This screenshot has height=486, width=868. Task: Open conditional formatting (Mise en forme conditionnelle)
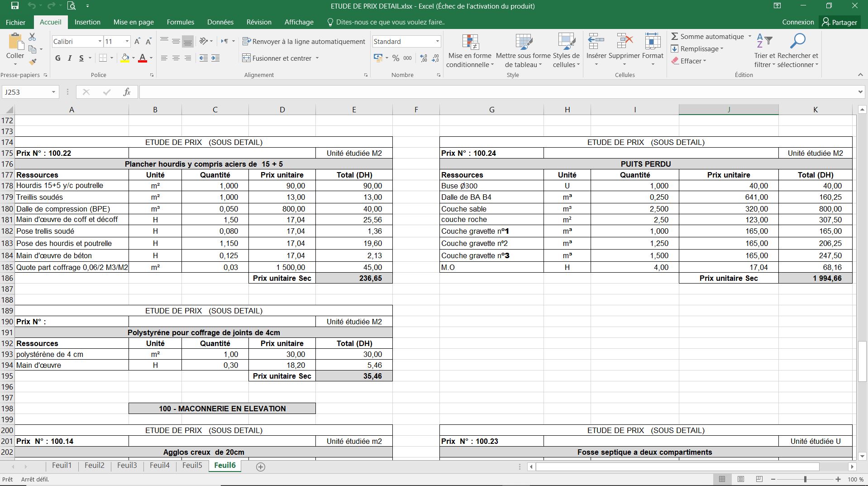(470, 50)
